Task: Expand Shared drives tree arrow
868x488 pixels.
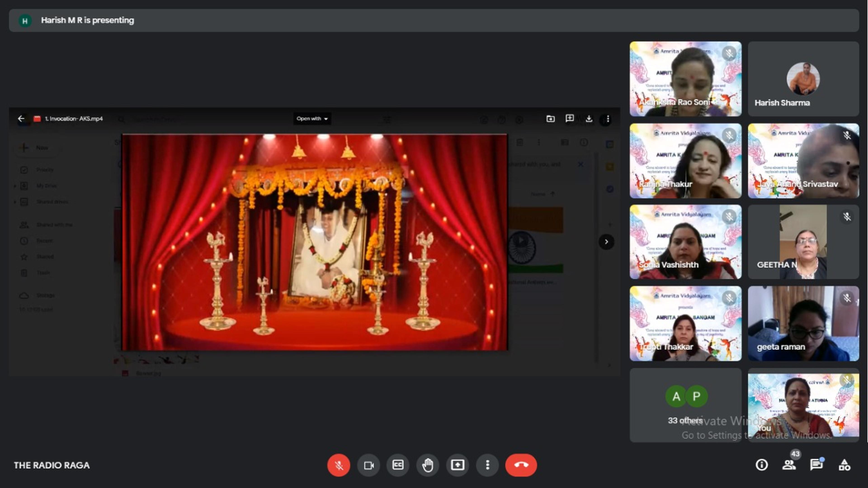Action: tap(14, 202)
